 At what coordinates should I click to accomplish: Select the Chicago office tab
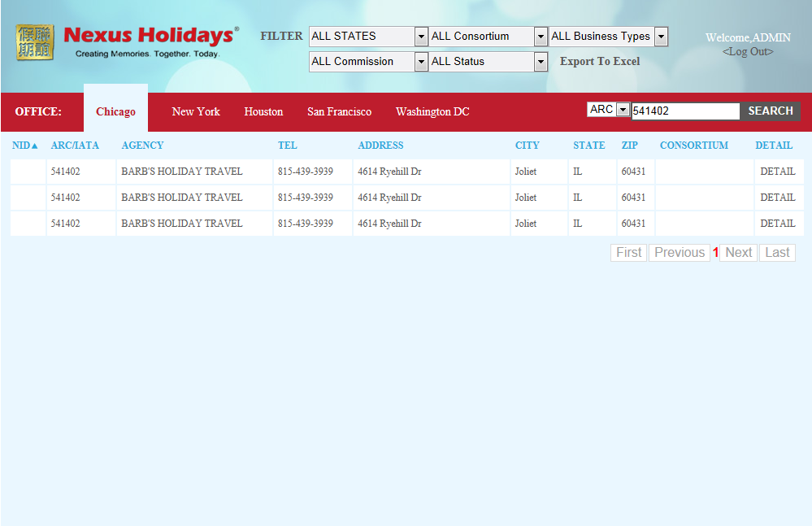115,111
